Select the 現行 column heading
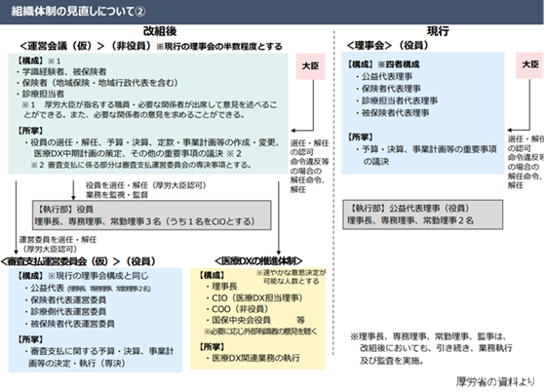 438,31
